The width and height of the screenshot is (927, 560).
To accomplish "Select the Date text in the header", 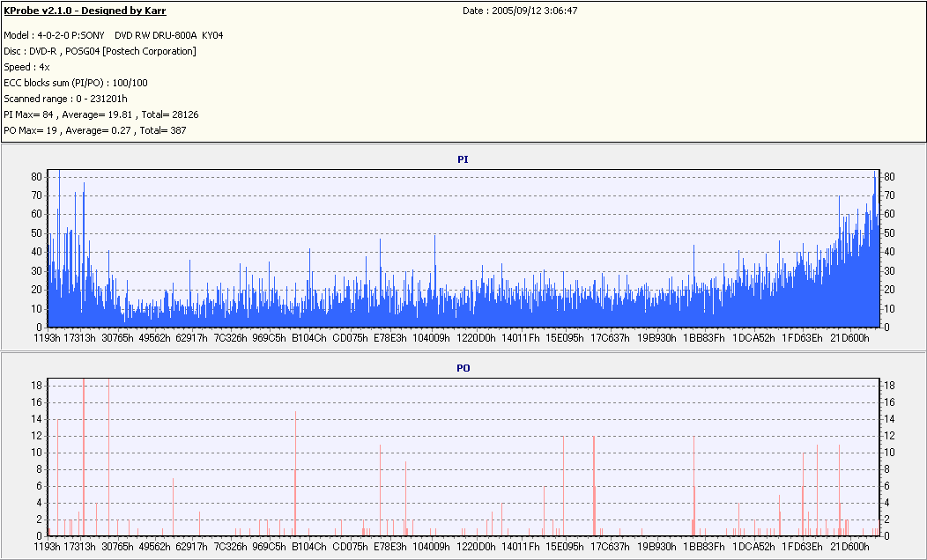I will click(520, 11).
